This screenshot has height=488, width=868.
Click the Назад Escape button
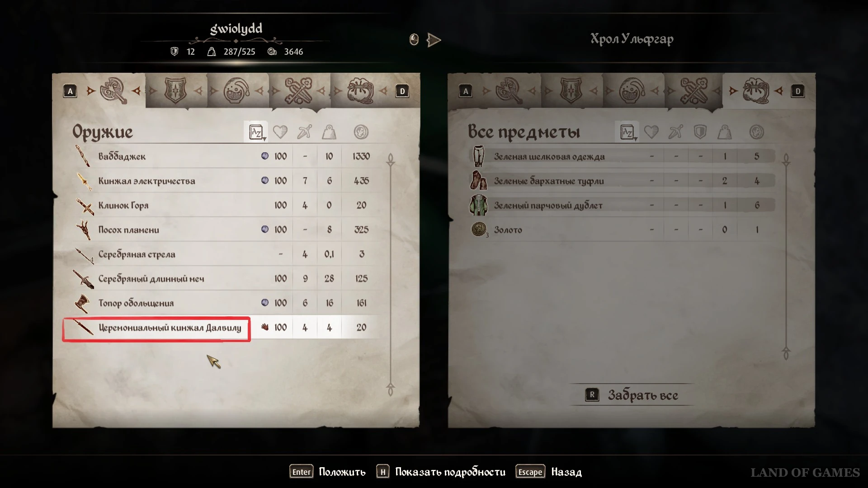550,472
